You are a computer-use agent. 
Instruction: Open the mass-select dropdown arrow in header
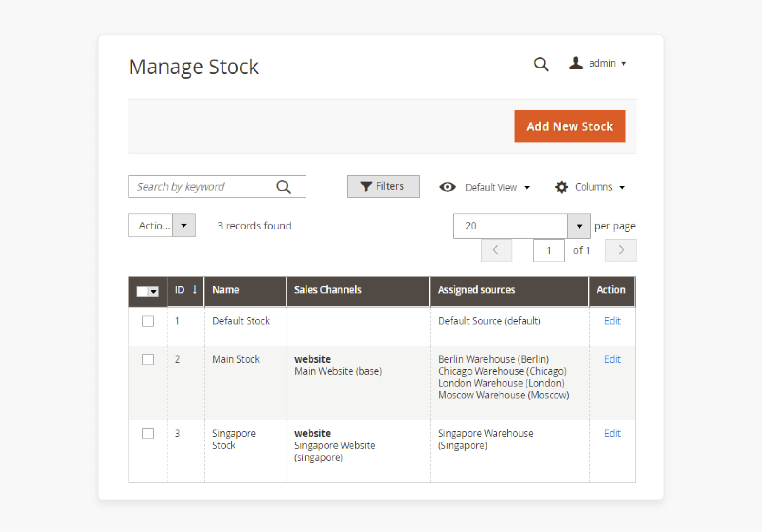point(154,292)
